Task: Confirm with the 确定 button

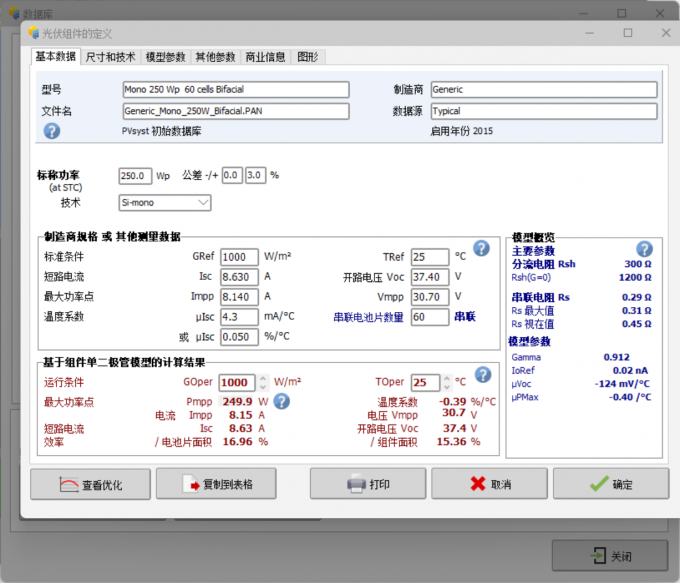Action: click(611, 484)
